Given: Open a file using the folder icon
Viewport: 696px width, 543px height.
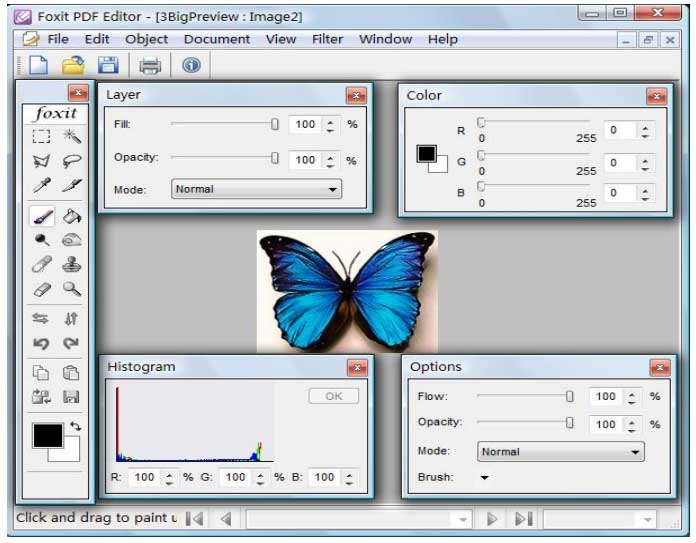Looking at the screenshot, I should coord(73,65).
